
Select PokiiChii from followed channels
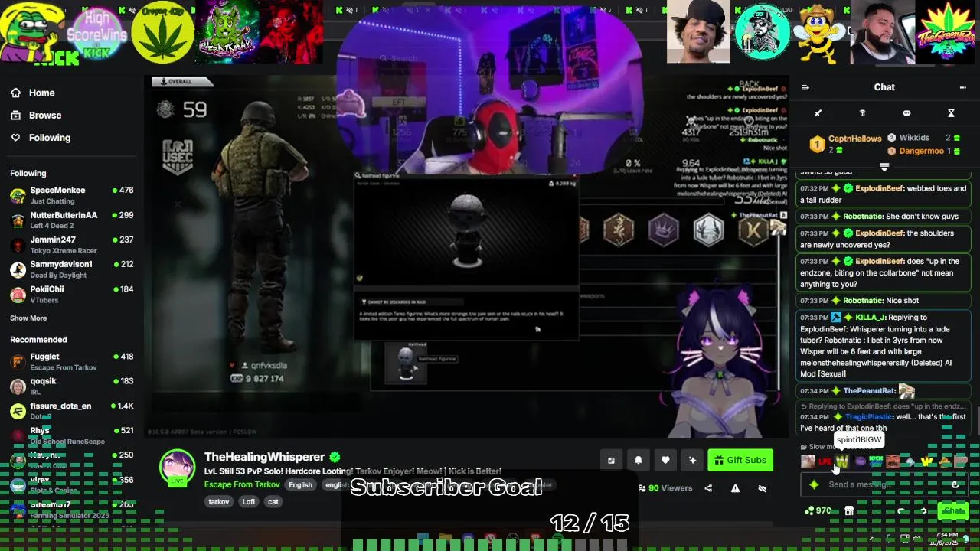coord(71,295)
